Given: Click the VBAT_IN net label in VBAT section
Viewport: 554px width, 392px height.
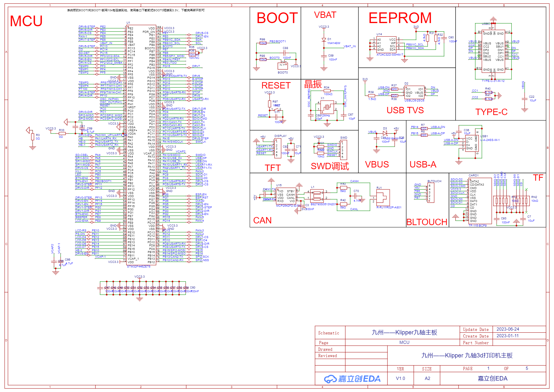Looking at the screenshot, I should (x=350, y=46).
